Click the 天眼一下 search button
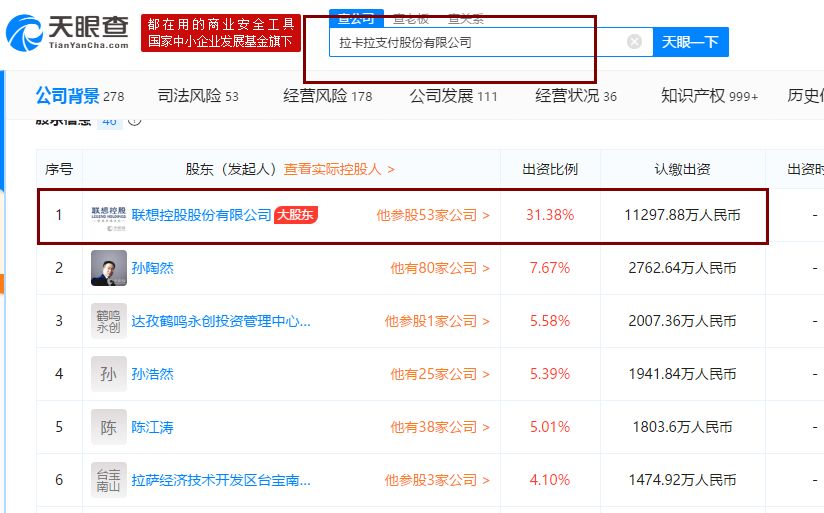 click(x=690, y=42)
